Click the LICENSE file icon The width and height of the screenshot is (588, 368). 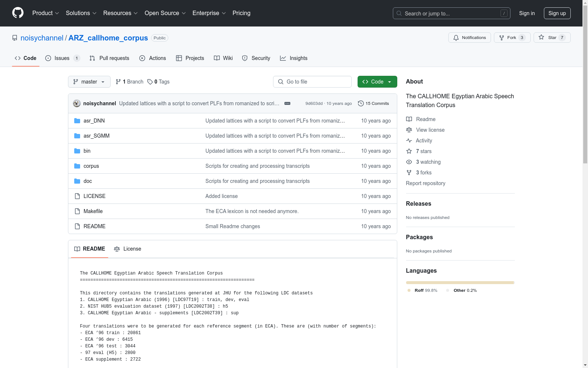[77, 196]
